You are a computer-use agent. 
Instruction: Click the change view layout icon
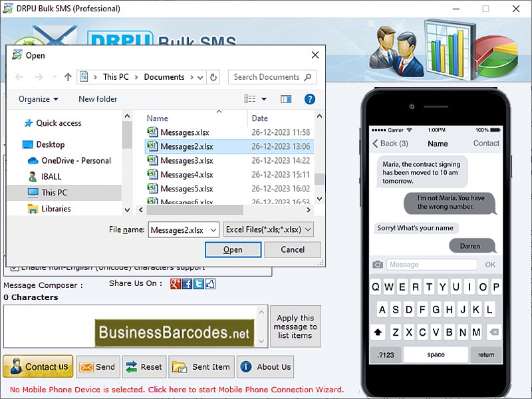(x=250, y=99)
